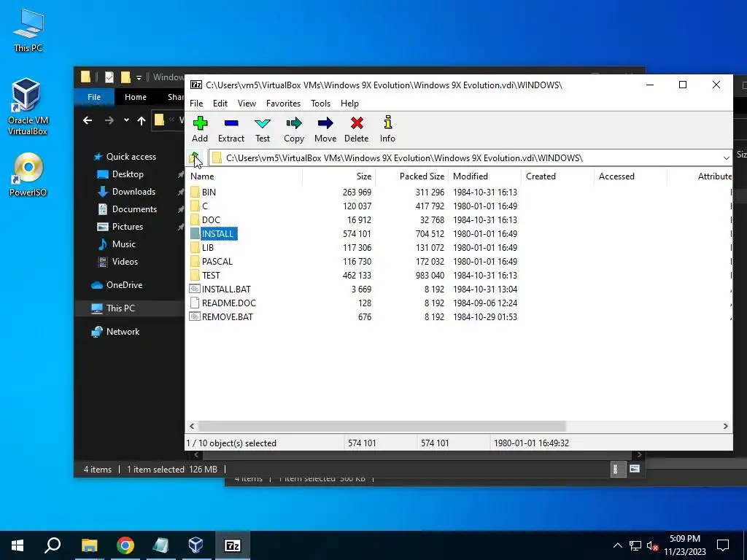Viewport: 747px width, 560px height.
Task: Click the 7-Zip taskbar icon
Action: 232,545
